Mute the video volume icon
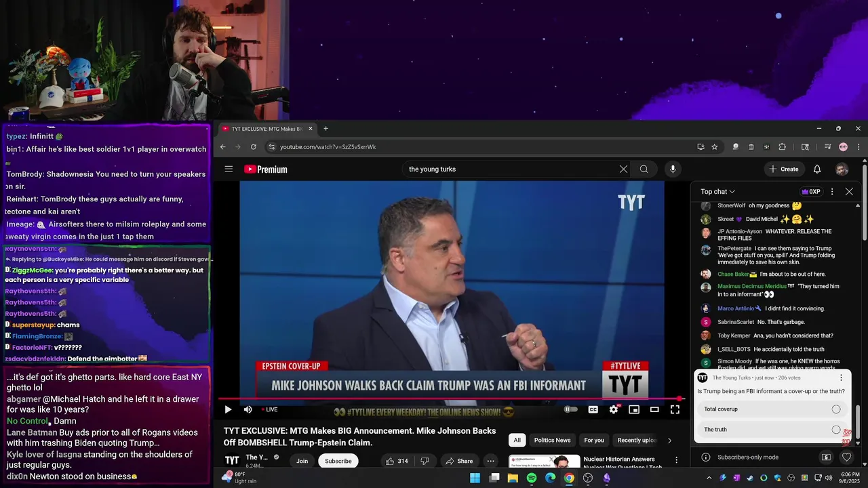 click(248, 409)
